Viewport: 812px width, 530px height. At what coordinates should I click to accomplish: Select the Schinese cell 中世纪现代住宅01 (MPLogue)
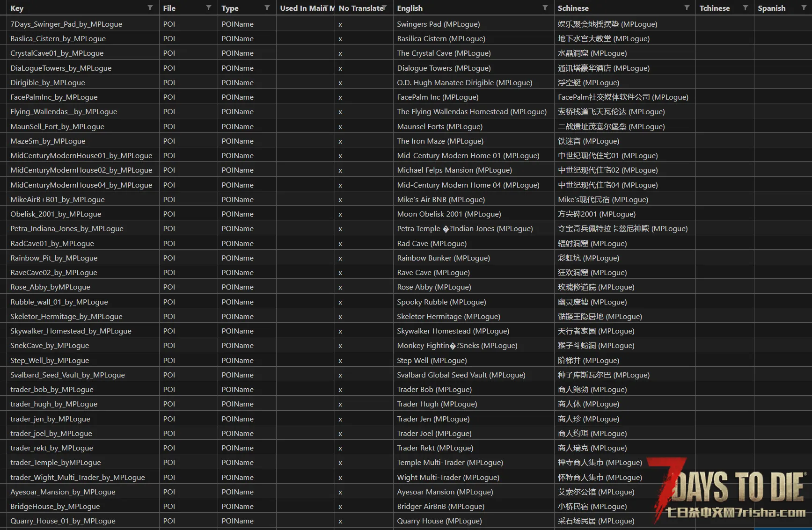point(625,155)
